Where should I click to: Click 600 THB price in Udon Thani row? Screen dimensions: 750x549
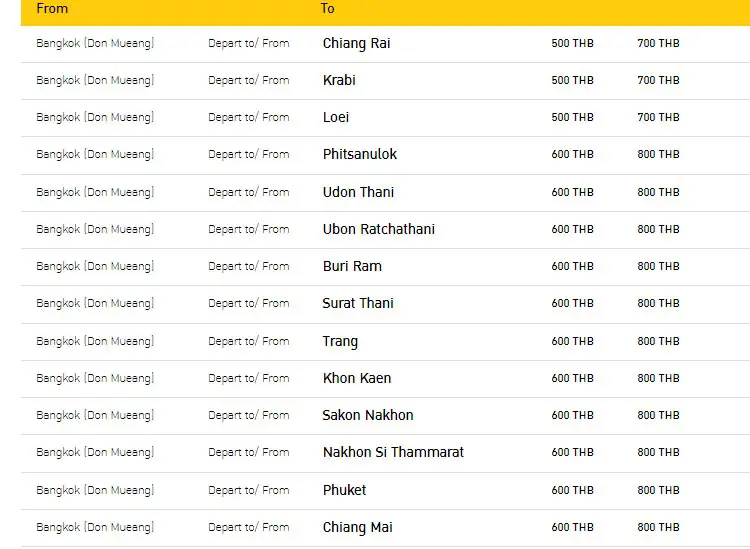click(x=573, y=192)
